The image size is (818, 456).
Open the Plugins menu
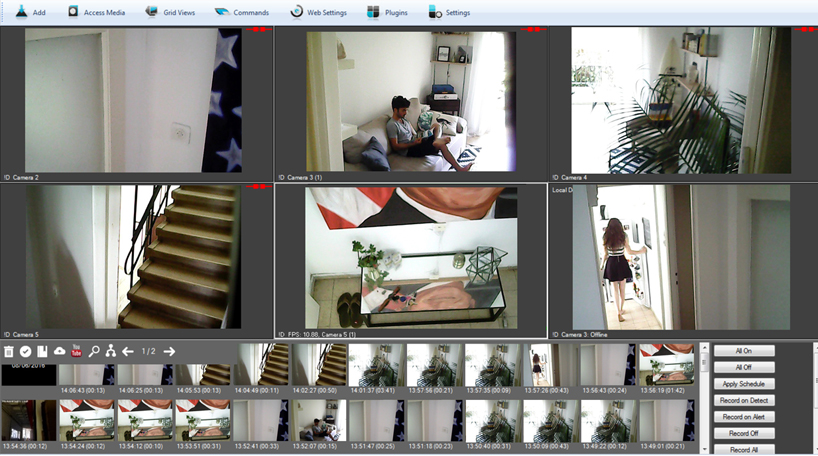tap(387, 12)
